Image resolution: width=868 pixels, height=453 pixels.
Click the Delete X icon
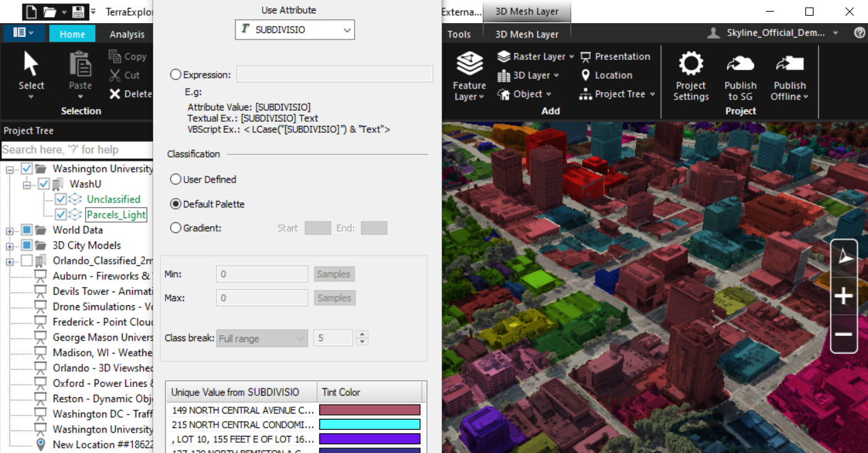[x=115, y=94]
